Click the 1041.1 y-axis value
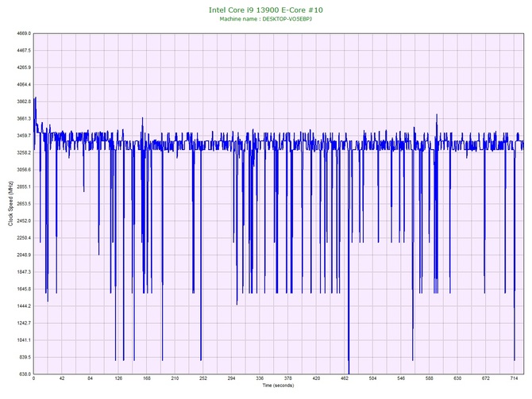Image resolution: width=532 pixels, height=399 pixels. [x=24, y=340]
